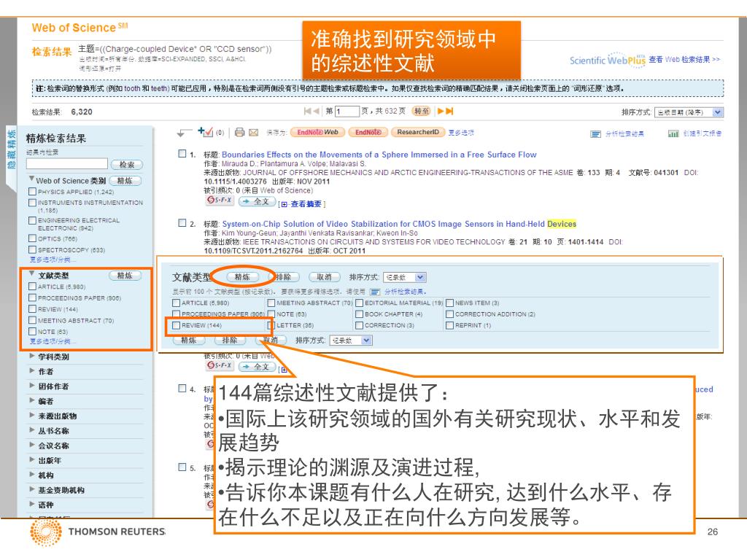Click the print icon in results toolbar
This screenshot has height=560, width=747.
coord(240,133)
